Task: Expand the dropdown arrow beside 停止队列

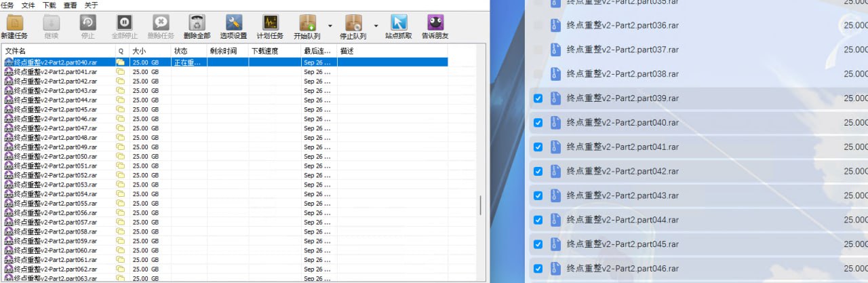Action: tap(376, 26)
